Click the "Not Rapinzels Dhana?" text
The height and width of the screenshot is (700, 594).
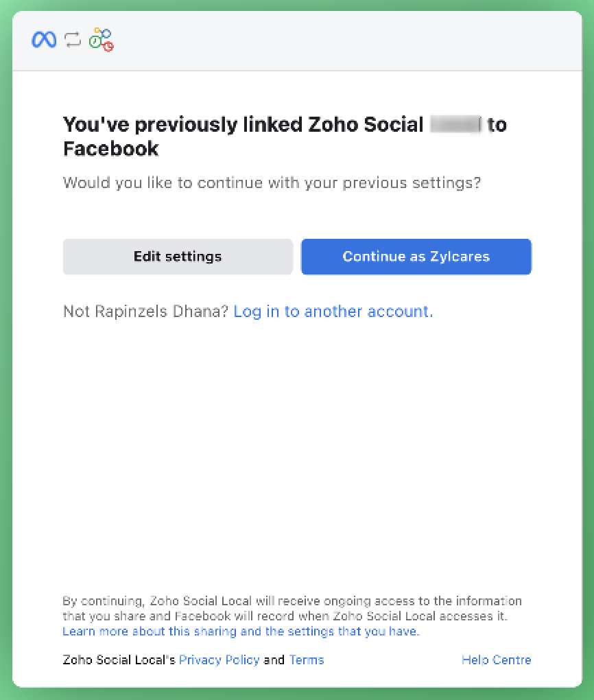point(146,311)
